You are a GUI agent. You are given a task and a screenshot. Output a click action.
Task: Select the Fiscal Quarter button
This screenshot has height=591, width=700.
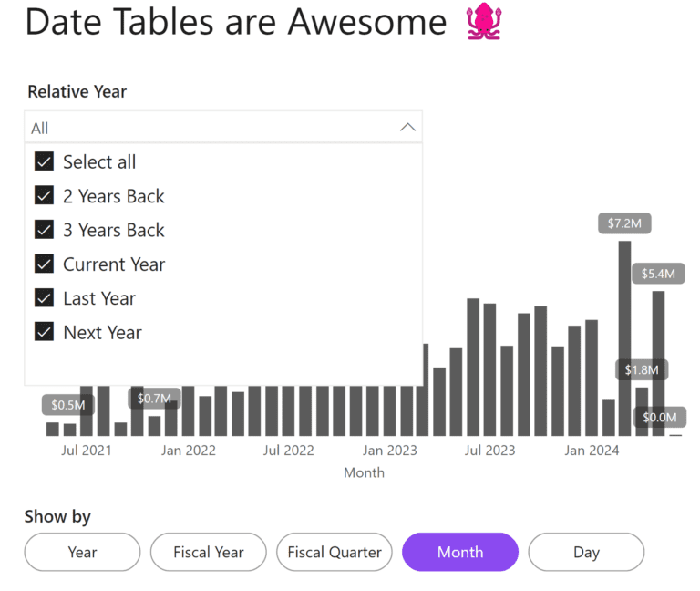(335, 552)
